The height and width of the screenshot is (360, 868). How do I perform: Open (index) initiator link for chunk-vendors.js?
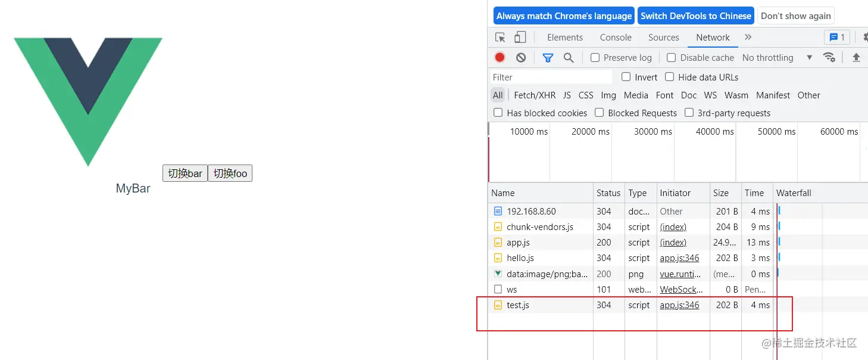tap(673, 226)
